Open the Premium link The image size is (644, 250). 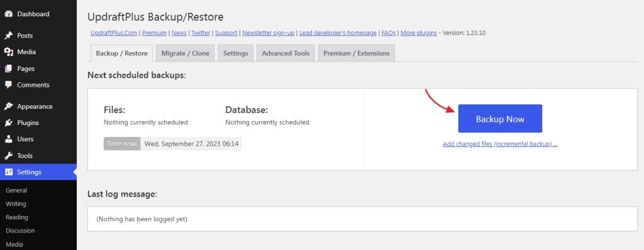(154, 33)
